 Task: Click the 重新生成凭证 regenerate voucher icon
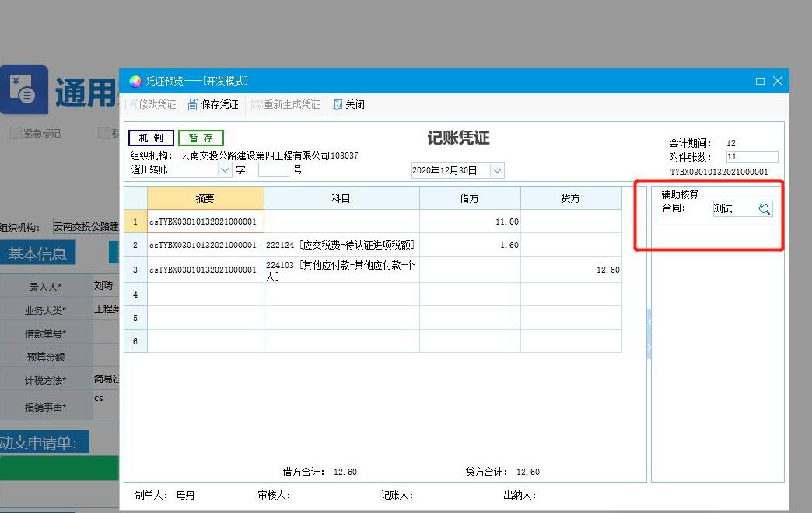[257, 105]
